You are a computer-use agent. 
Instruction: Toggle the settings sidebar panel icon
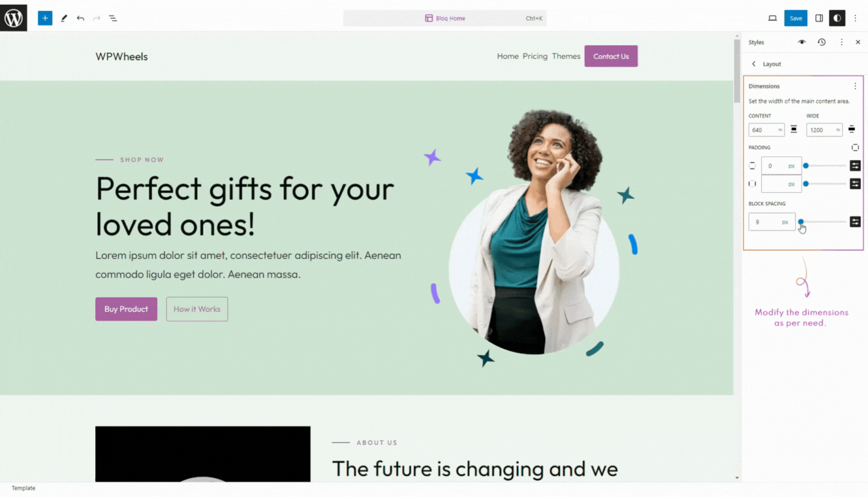[819, 18]
